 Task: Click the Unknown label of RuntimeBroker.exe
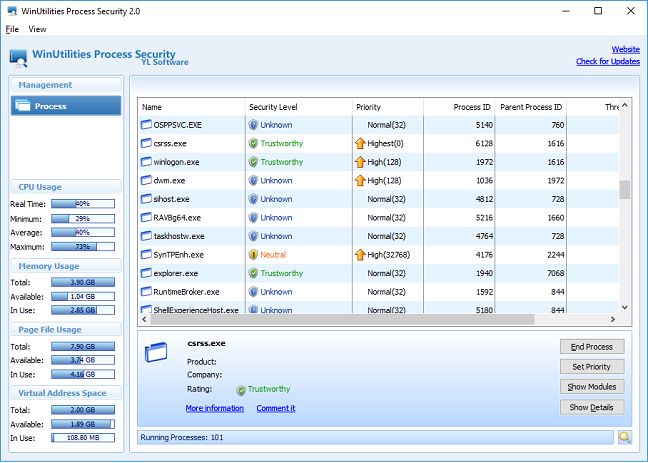coord(276,292)
